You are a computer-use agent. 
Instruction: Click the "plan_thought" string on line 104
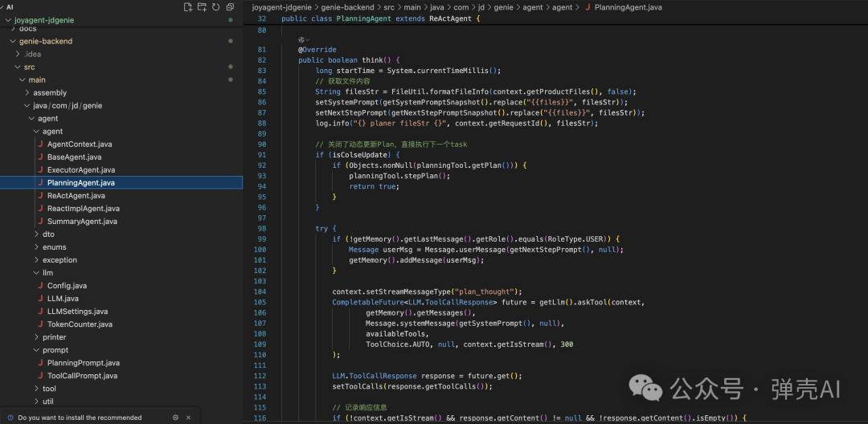[x=485, y=291]
